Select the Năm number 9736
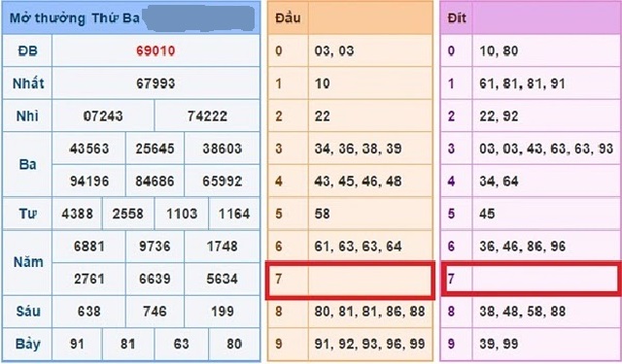Viewport: 622px width, 364px height. pyautogui.click(x=155, y=246)
